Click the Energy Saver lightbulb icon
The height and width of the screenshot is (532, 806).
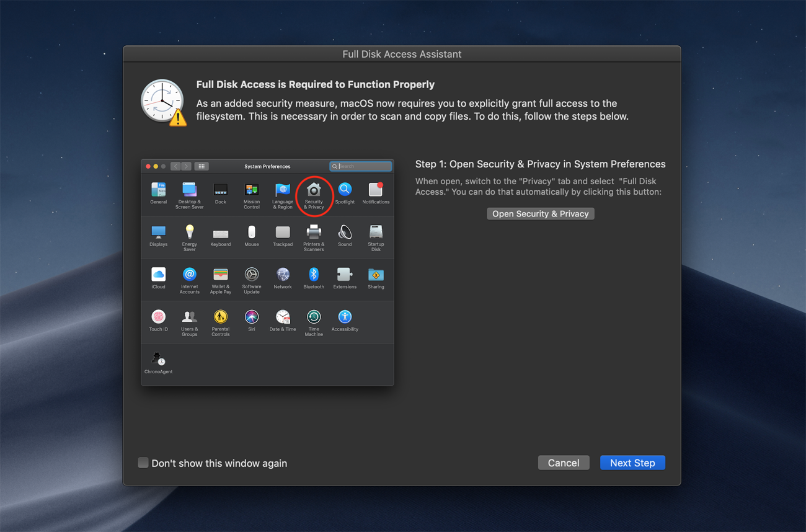click(x=189, y=232)
